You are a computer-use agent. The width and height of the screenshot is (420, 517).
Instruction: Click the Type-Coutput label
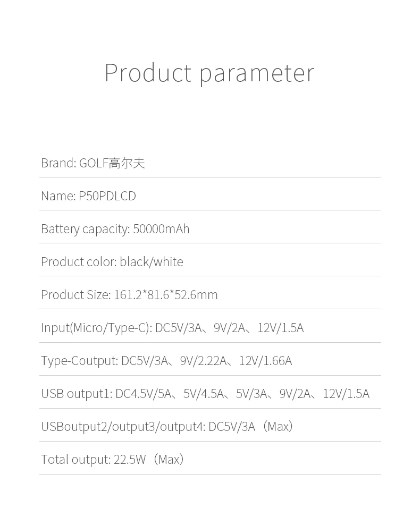pos(79,361)
